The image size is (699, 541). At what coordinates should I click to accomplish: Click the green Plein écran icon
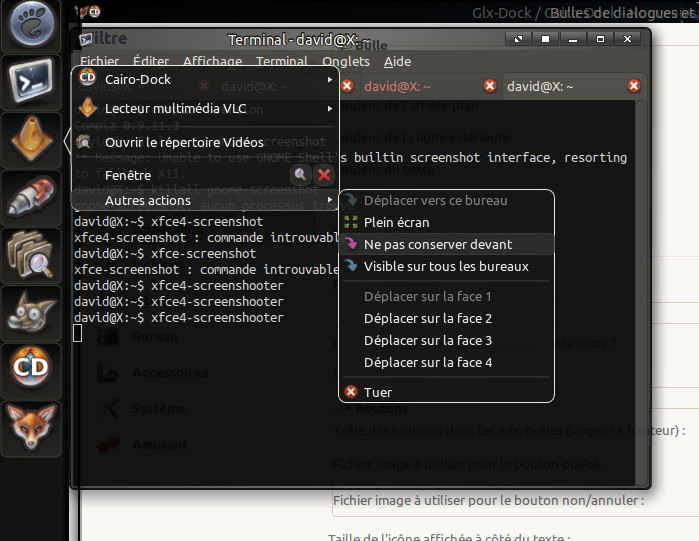[351, 222]
